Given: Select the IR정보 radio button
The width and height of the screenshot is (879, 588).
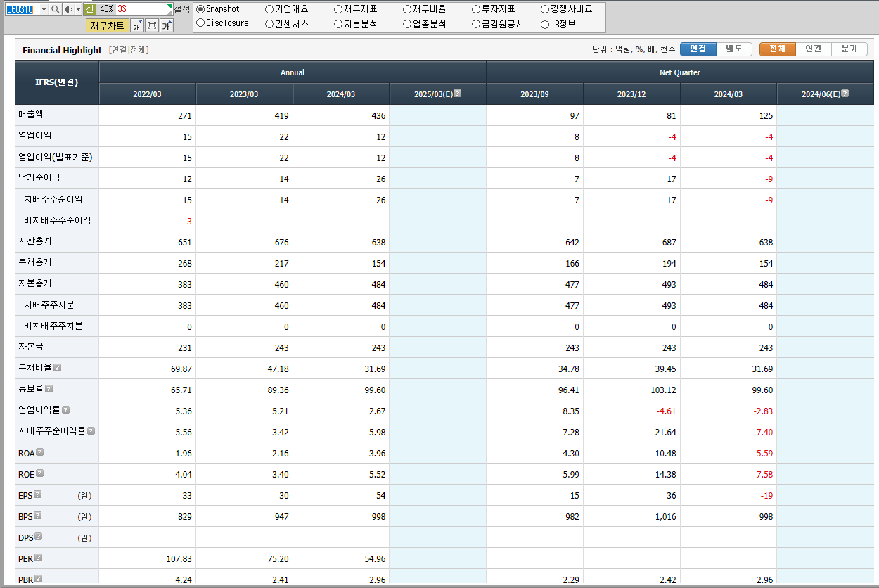Looking at the screenshot, I should 545,24.
